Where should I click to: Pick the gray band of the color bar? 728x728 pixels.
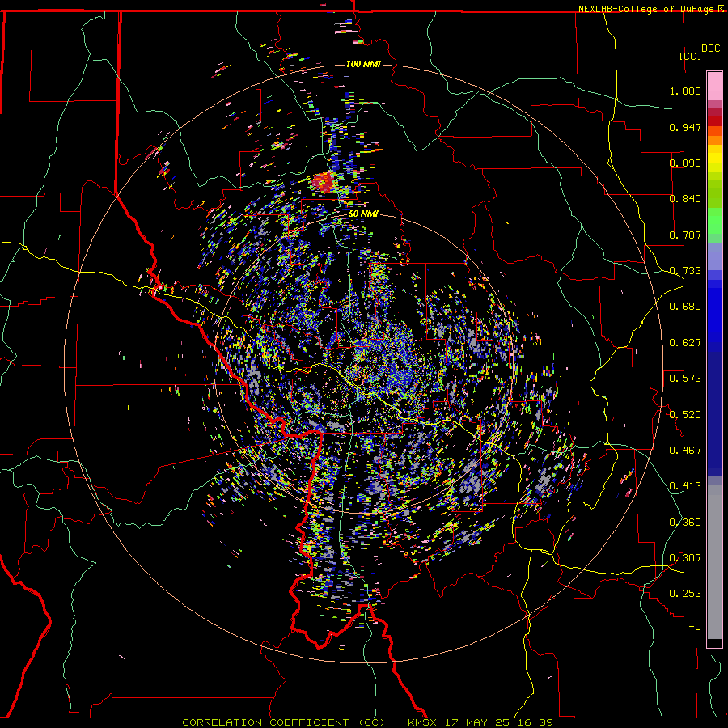[714, 562]
